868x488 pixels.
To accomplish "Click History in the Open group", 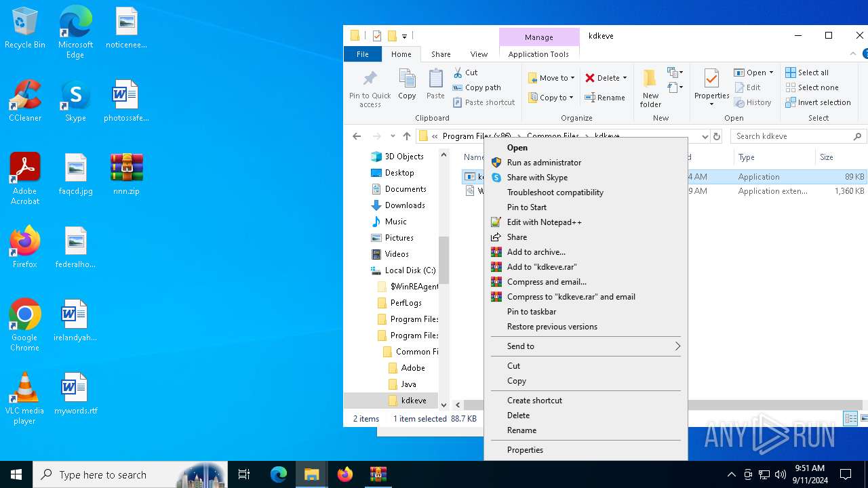I will pyautogui.click(x=753, y=102).
